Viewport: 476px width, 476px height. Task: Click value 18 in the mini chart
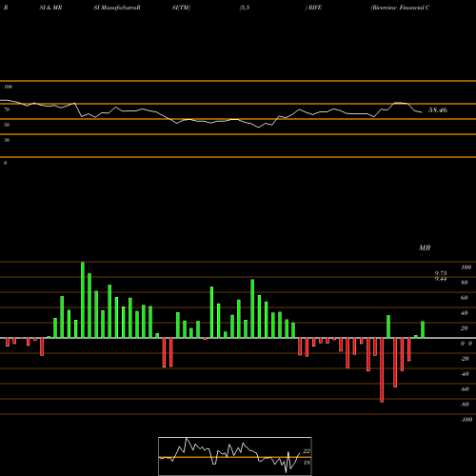click(307, 463)
